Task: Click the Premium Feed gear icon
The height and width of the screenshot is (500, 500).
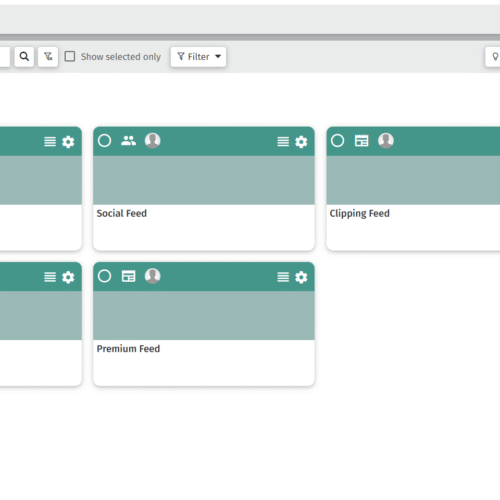Action: [x=301, y=277]
